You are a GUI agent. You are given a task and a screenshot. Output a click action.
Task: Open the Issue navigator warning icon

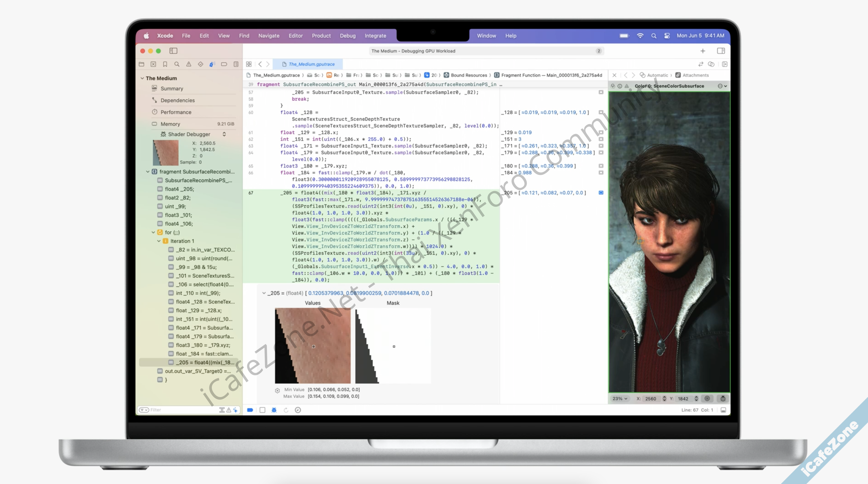188,64
